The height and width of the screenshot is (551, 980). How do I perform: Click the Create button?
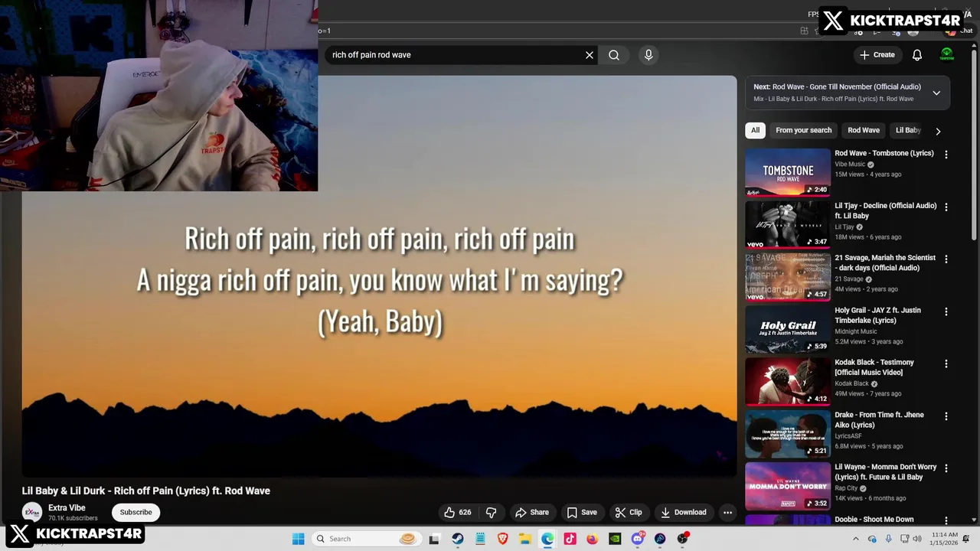tap(877, 55)
